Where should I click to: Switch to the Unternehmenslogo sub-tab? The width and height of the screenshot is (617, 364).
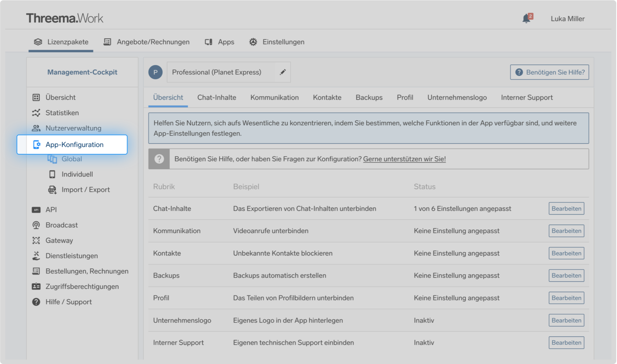point(457,98)
